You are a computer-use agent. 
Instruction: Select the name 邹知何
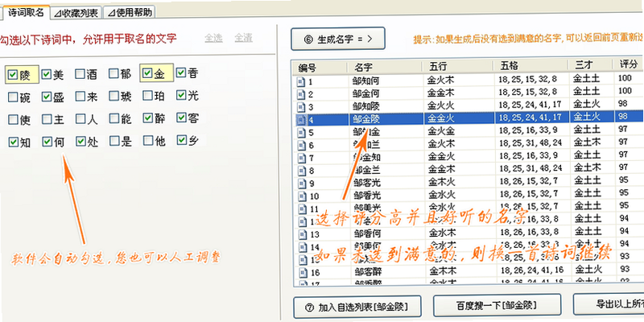pos(366,81)
